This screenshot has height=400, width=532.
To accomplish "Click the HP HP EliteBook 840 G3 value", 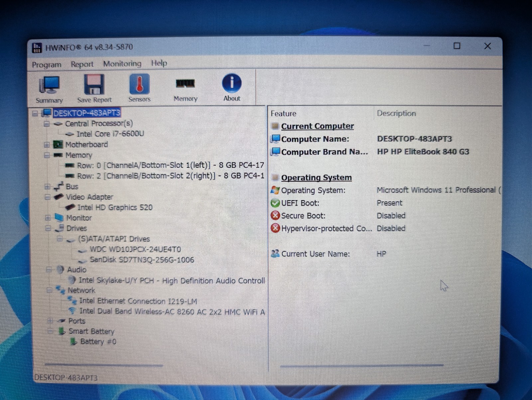I will pyautogui.click(x=423, y=151).
